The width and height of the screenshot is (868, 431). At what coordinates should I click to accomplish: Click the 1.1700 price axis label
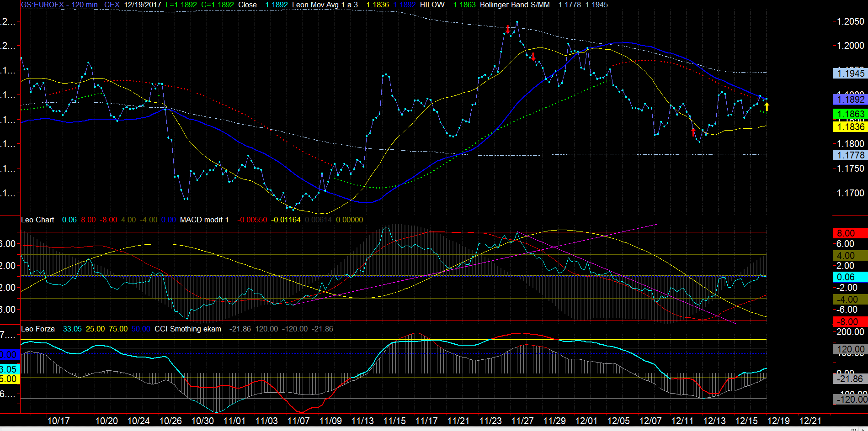pyautogui.click(x=850, y=193)
